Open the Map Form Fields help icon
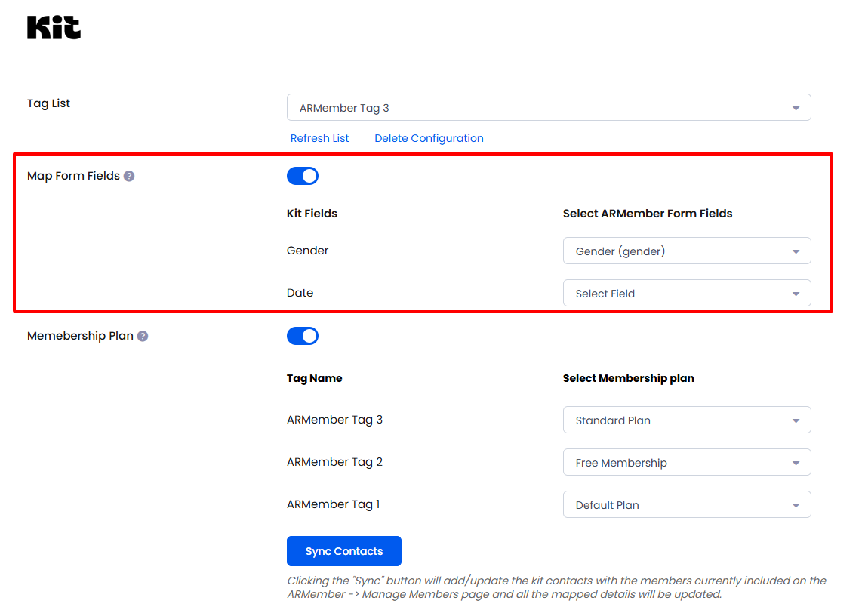 pyautogui.click(x=129, y=176)
